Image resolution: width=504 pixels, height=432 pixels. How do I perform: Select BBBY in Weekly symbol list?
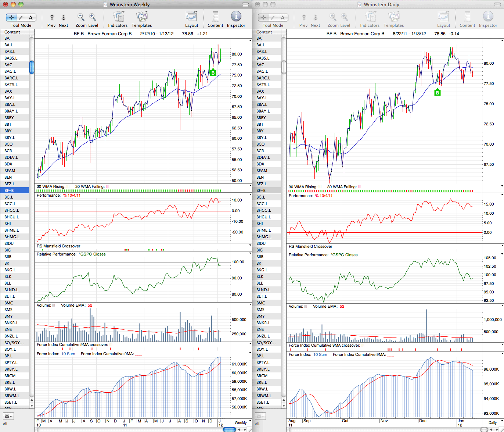point(15,118)
